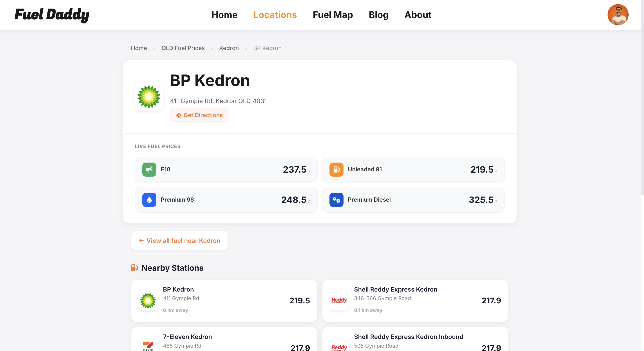644x351 pixels.
Task: Click the 217.9 price for Shell Reddy Express Kedron
Action: pos(491,301)
